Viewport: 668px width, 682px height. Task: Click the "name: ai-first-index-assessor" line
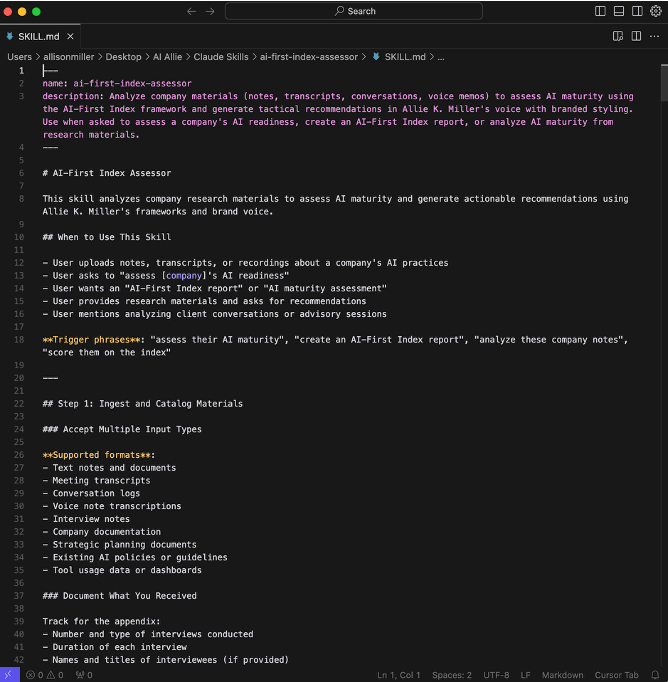[x=117, y=84]
